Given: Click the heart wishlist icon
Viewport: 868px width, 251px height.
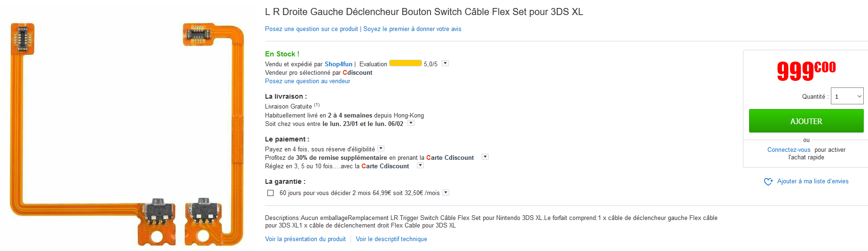Looking at the screenshot, I should (x=768, y=181).
